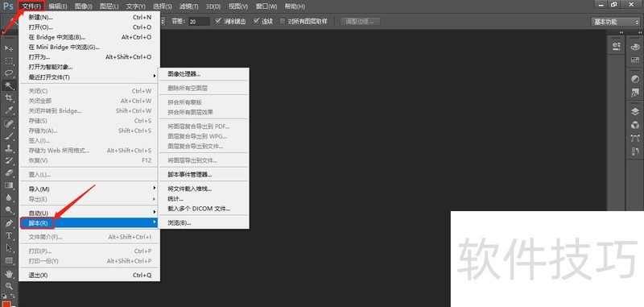
Task: Choose 图像处理器... in scripts submenu
Action: 204,74
